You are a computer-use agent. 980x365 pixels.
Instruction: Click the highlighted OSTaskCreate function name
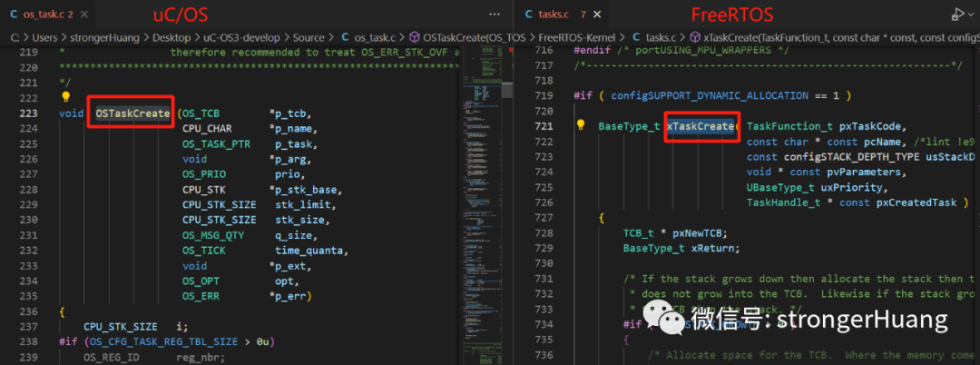[132, 113]
